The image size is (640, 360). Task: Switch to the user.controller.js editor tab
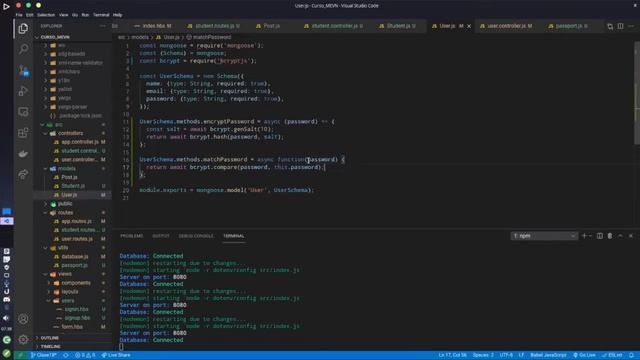point(509,26)
